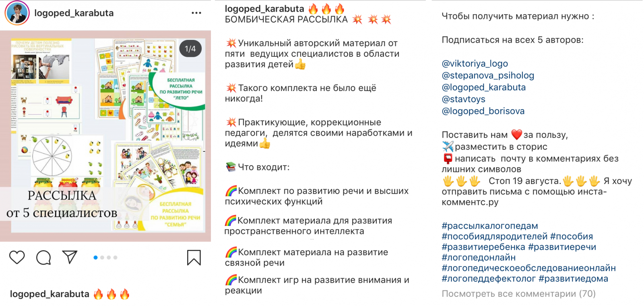Open the logoped_karabuta profile avatar

coord(17,13)
